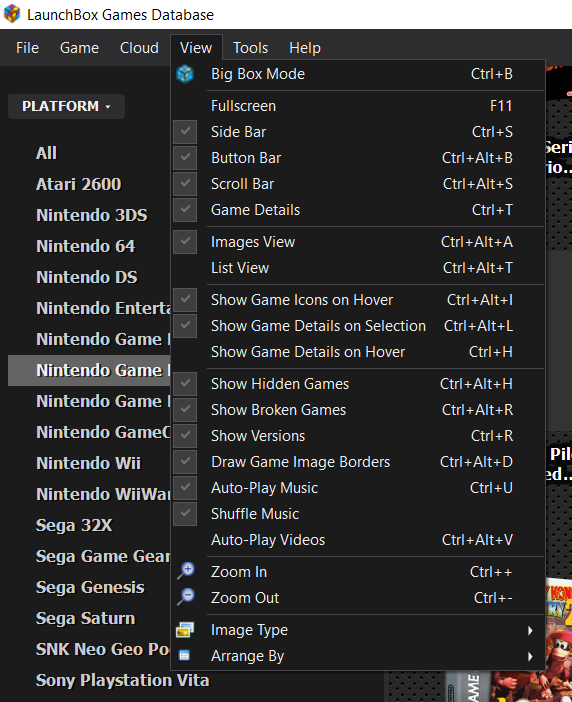This screenshot has height=702, width=572.
Task: Turn off Auto-Play Music
Action: pyautogui.click(x=185, y=488)
